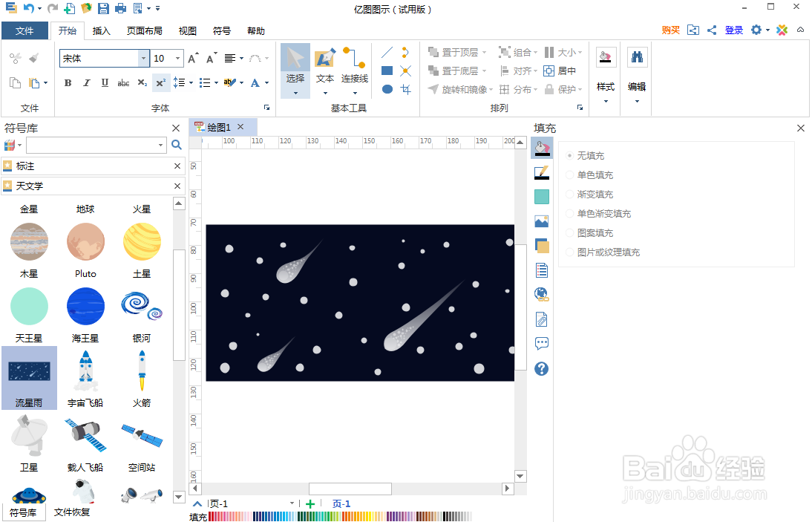The image size is (812, 522).
Task: Select the Crop tool
Action: click(x=405, y=89)
